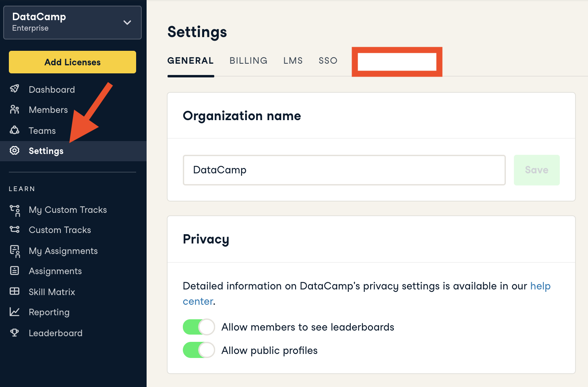
Task: Click the Leaderboard trophy icon
Action: [x=14, y=333]
